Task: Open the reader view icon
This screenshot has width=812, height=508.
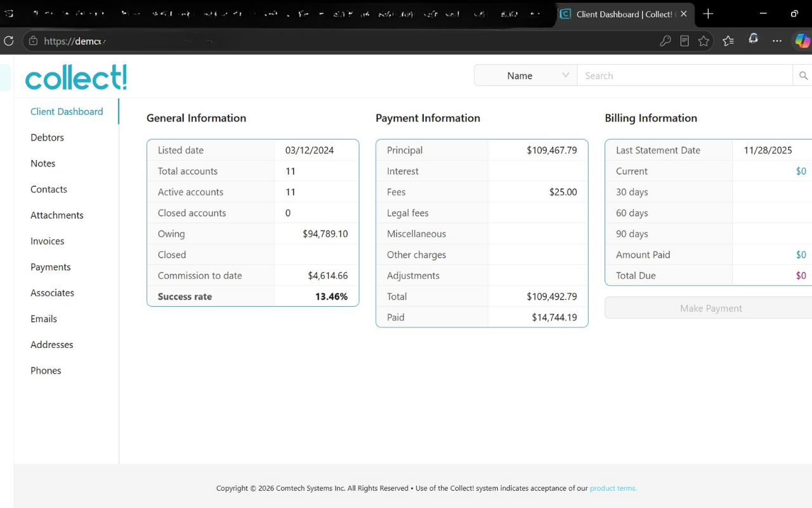Action: tap(684, 41)
